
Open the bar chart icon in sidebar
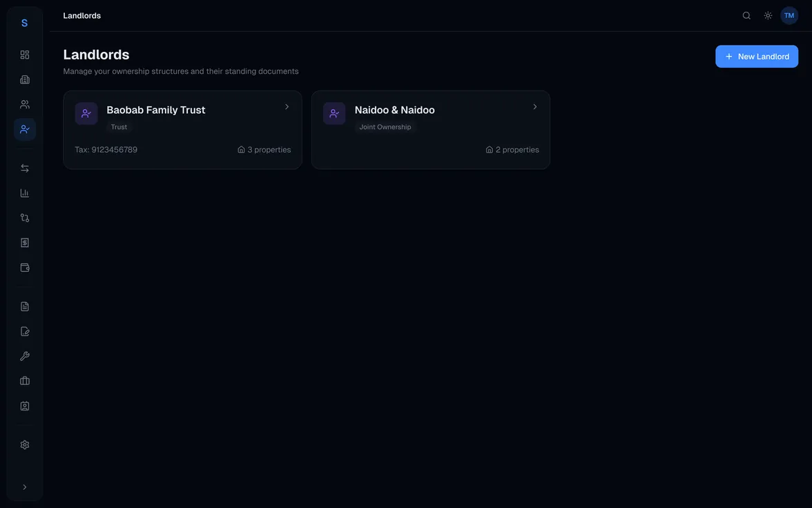coord(24,194)
